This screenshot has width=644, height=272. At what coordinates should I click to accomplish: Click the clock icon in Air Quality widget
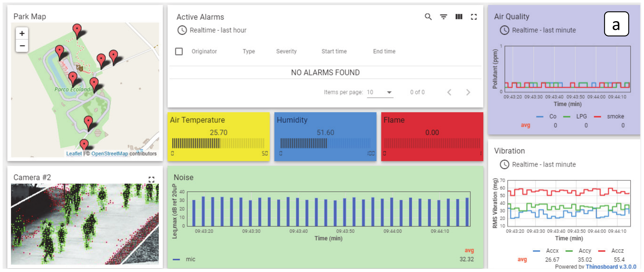[x=504, y=30]
